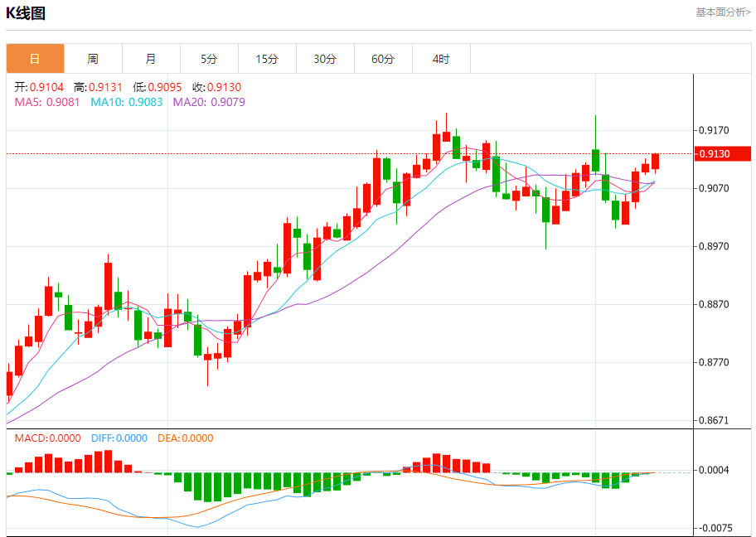Image resolution: width=756 pixels, height=537 pixels.
Task: Open the 30分 interval tab
Action: pos(325,59)
